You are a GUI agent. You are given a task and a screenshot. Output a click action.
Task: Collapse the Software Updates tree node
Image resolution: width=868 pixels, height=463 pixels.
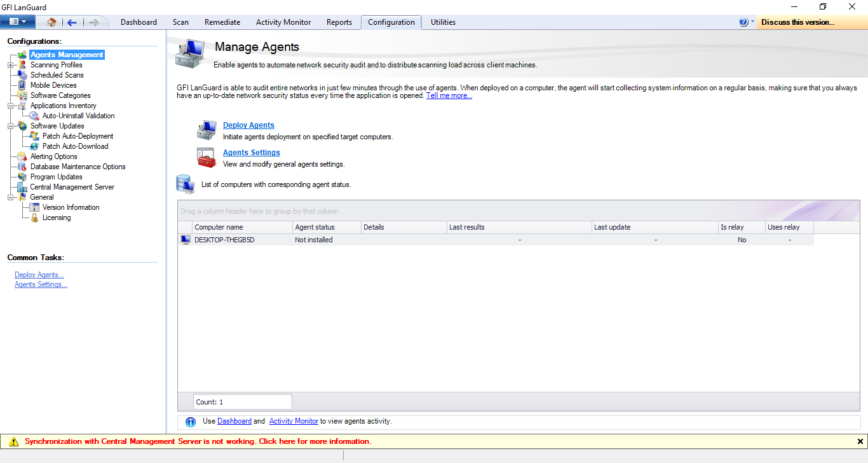click(10, 126)
